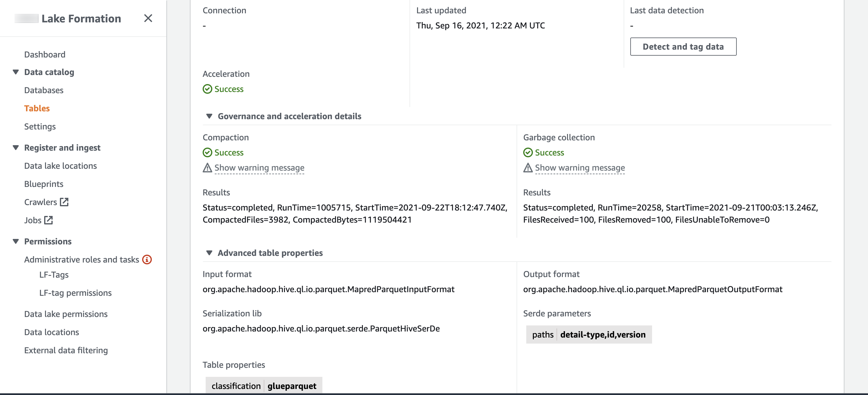Click Garbage collection warning triangle icon
This screenshot has height=395, width=868.
coord(528,168)
